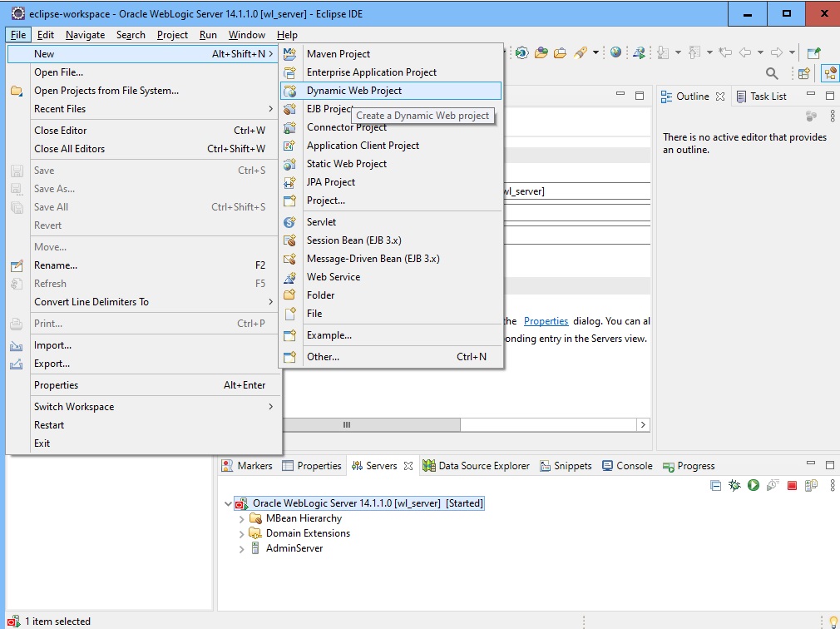Choose Other... in New submenu

(x=391, y=357)
